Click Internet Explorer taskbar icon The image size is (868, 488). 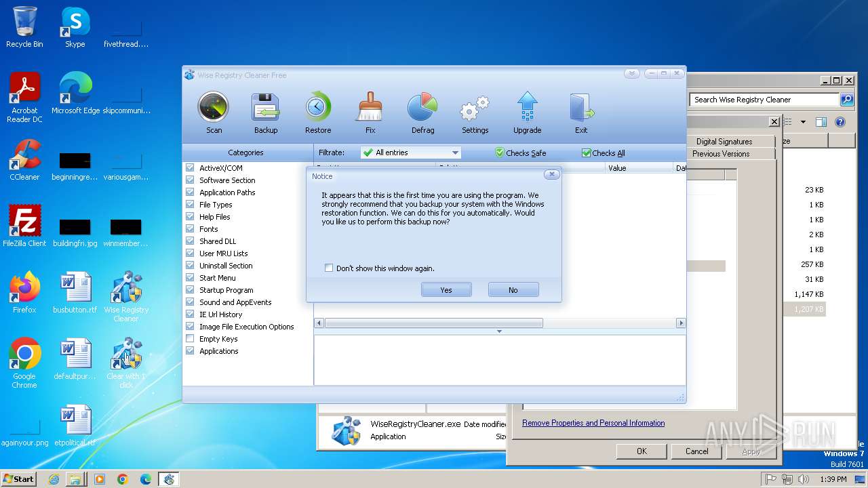click(x=54, y=479)
